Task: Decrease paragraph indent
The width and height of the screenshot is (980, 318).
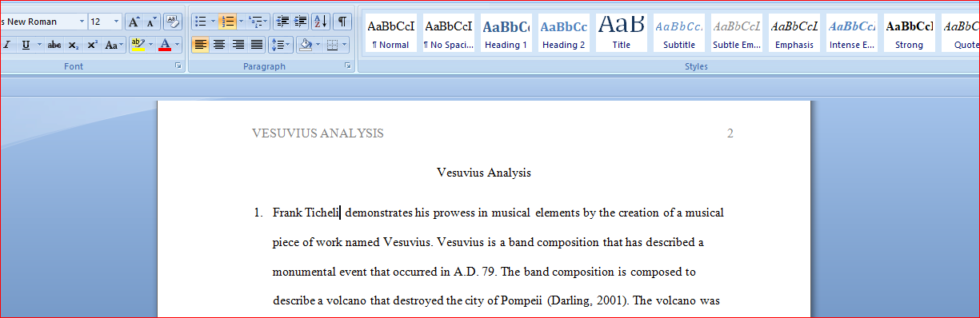Action: click(282, 22)
